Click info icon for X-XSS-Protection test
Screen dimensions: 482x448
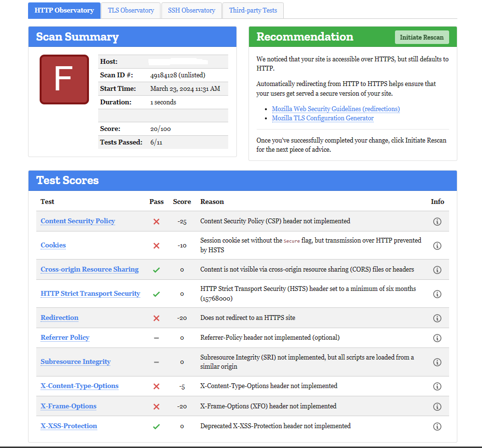[437, 426]
